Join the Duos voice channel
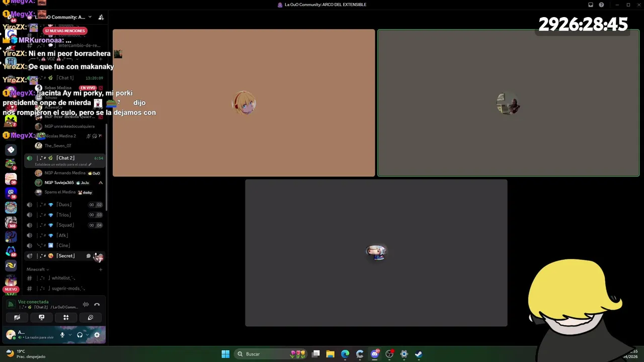644x362 pixels. (x=65, y=205)
